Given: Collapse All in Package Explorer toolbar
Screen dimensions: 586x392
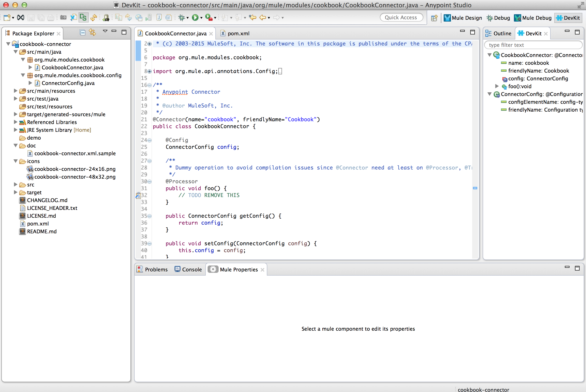Looking at the screenshot, I should pyautogui.click(x=82, y=32).
